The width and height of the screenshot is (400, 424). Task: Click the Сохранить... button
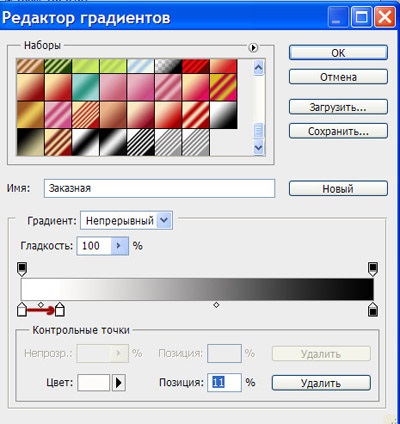(338, 131)
